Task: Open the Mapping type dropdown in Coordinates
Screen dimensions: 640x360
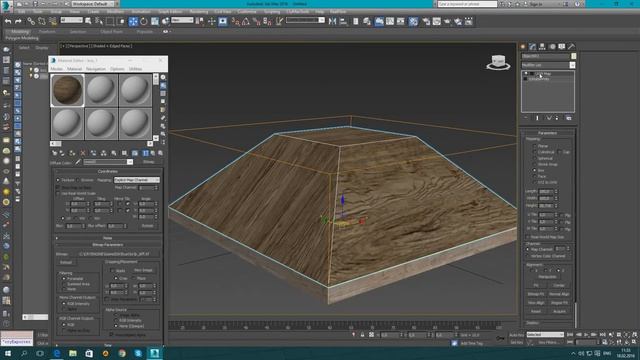Action: [137, 180]
